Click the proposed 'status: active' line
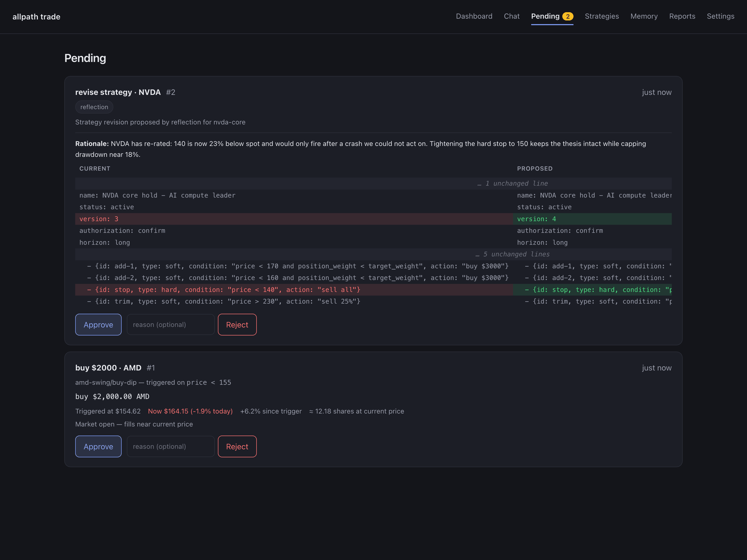747x560 pixels. (x=592, y=207)
